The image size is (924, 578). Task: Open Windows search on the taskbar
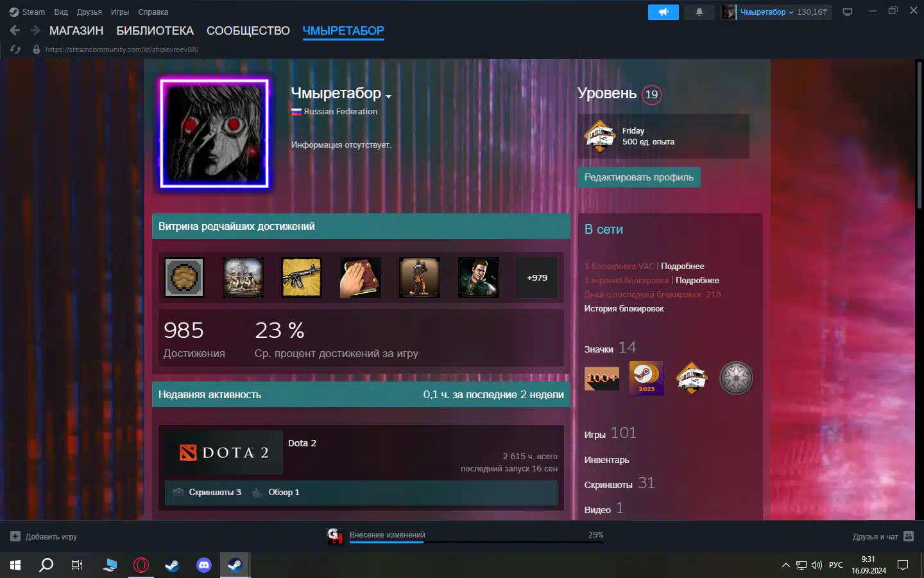coord(46,565)
